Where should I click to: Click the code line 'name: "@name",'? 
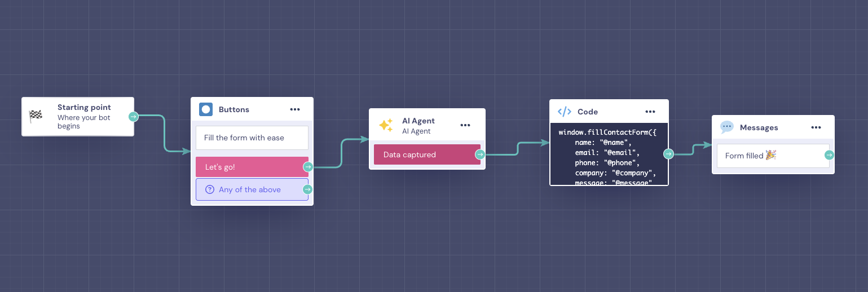603,143
